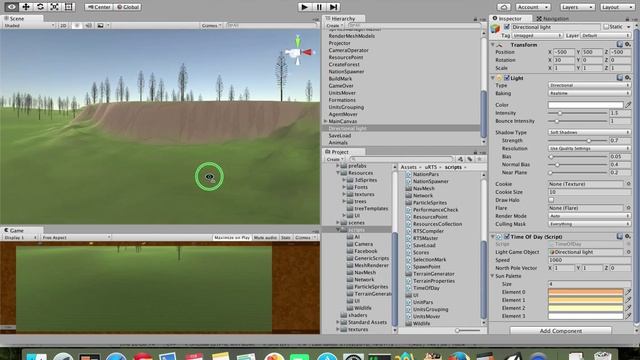Click Light component gear settings icon
640x360 pixels.
[x=628, y=78]
